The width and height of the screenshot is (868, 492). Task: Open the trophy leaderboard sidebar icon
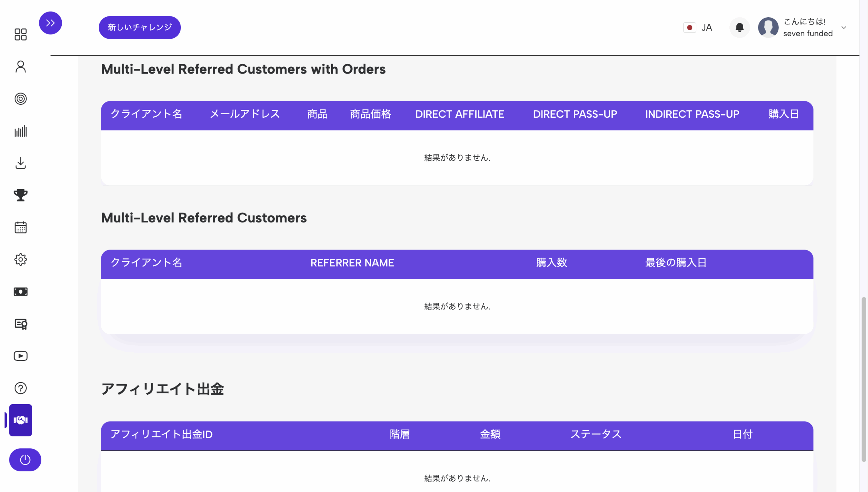coord(21,195)
